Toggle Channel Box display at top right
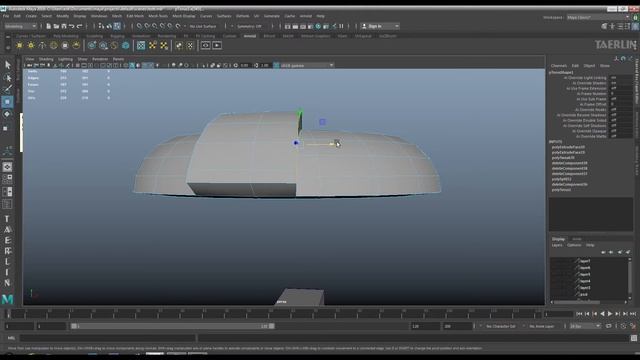The width and height of the screenshot is (640, 360). point(635,26)
